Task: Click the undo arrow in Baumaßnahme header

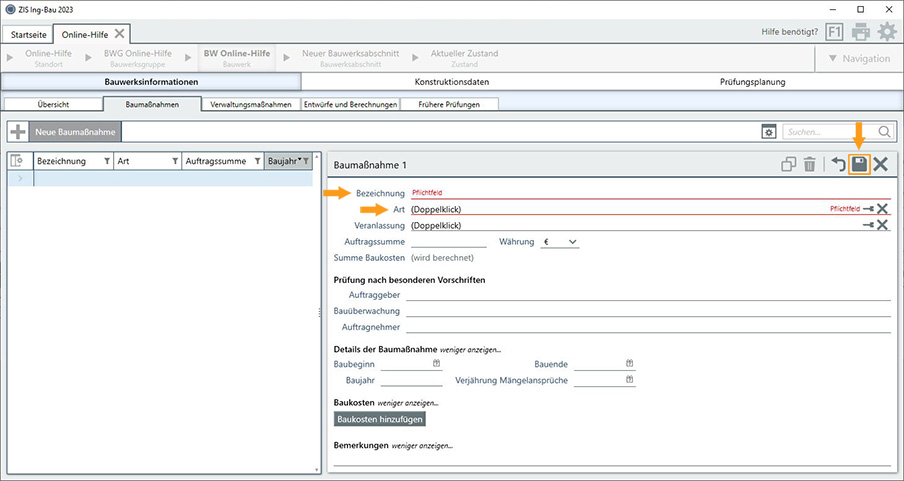Action: (x=837, y=164)
